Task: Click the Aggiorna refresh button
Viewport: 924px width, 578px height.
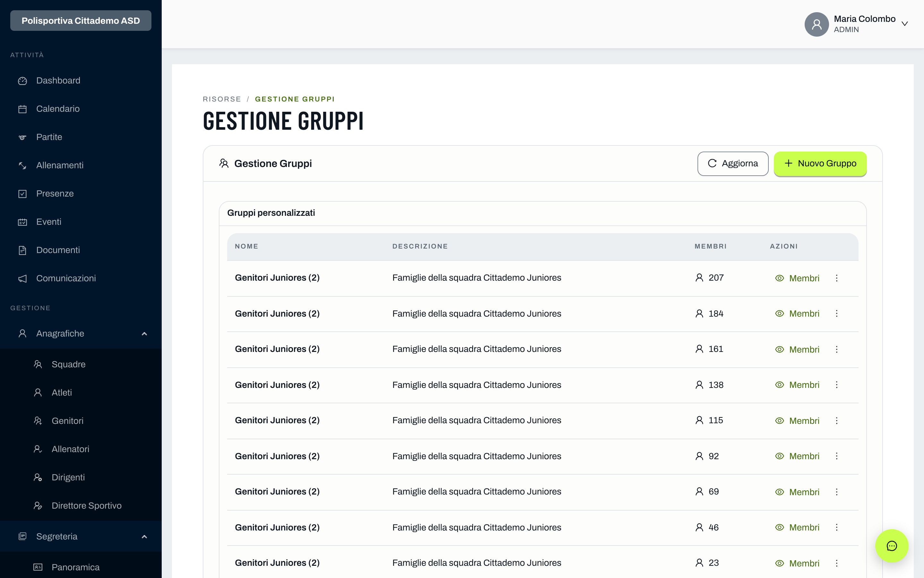Action: [x=733, y=164]
